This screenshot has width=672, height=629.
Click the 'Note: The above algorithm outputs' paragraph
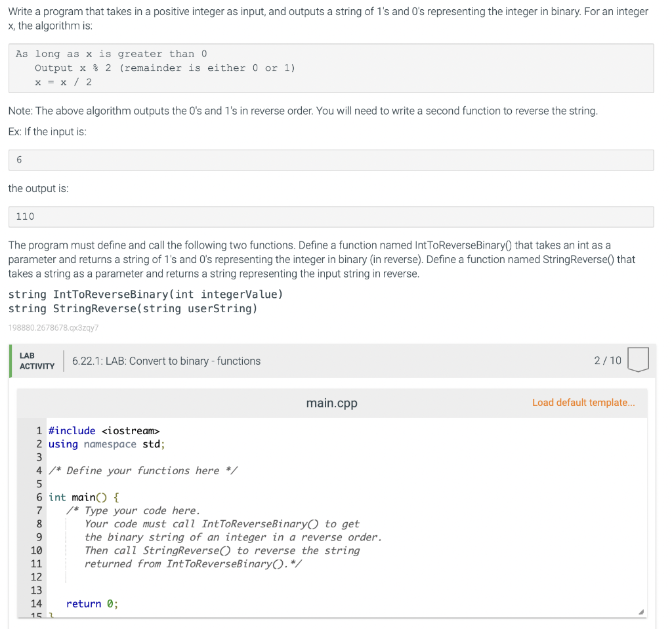(303, 111)
